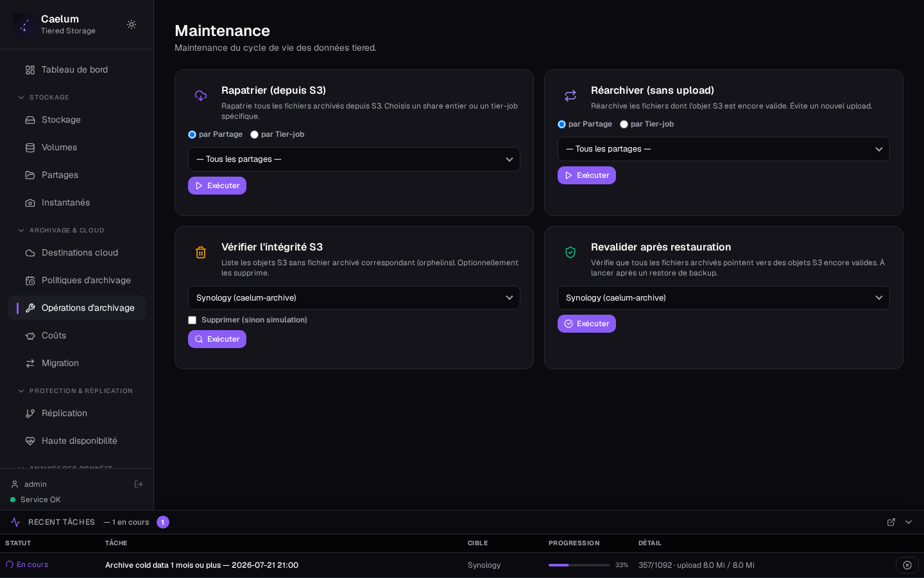The width and height of the screenshot is (924, 578).
Task: Click the En cours spinner icon
Action: coord(10,565)
